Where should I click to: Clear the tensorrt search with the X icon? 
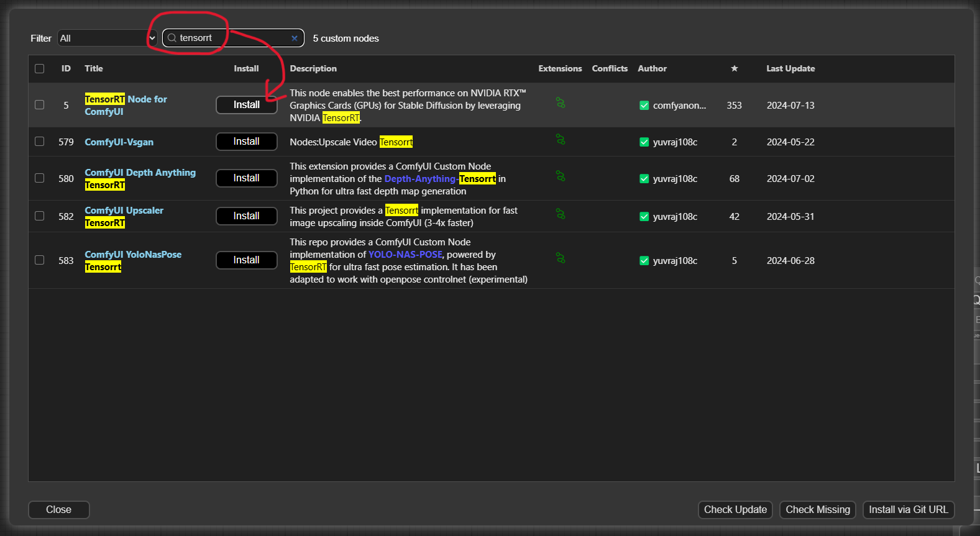[295, 38]
